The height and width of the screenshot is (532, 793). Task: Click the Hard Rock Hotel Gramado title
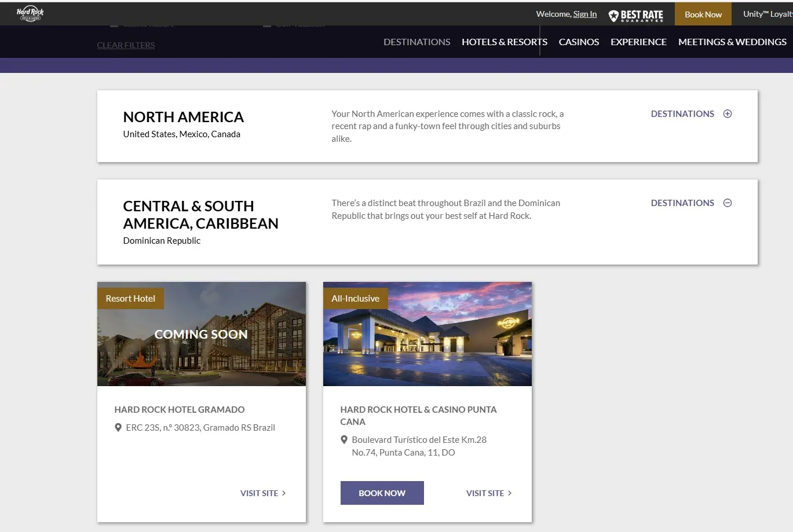(x=180, y=410)
